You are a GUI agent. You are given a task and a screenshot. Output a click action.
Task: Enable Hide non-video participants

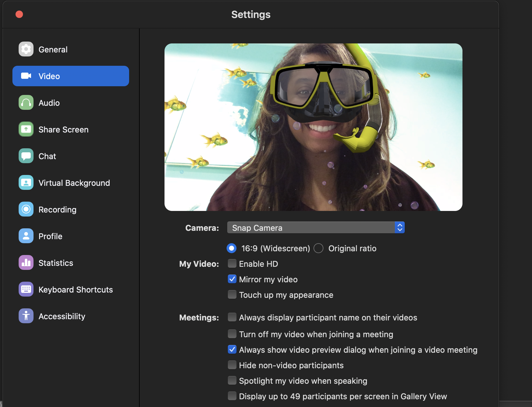pyautogui.click(x=232, y=365)
